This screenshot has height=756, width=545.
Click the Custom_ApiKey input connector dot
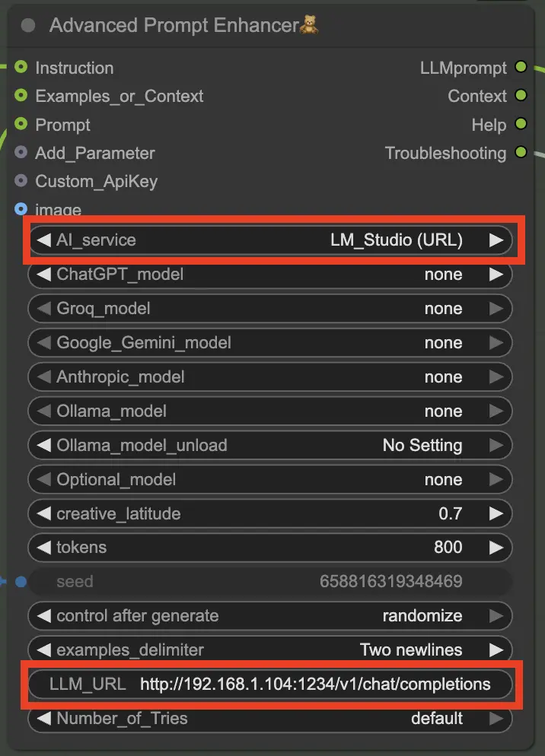coord(21,181)
